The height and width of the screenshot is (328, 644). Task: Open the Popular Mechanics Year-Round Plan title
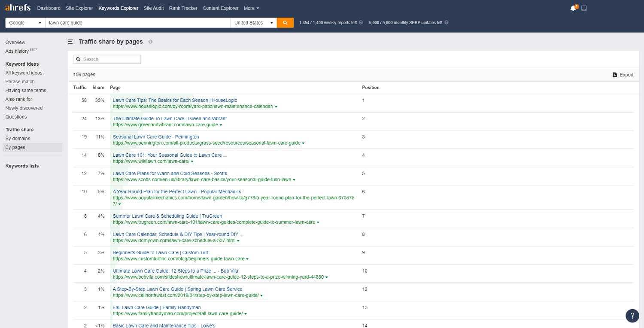pos(177,192)
